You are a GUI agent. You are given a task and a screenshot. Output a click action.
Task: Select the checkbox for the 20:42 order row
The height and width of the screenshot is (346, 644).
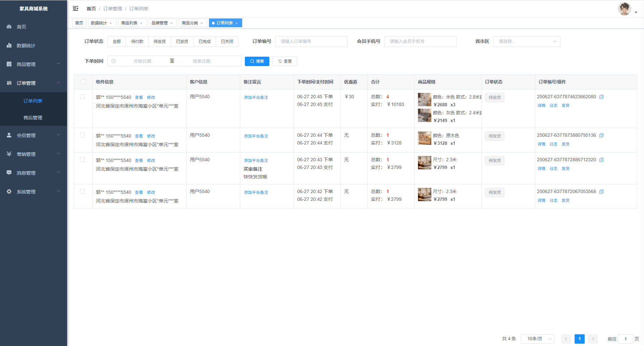(x=83, y=192)
